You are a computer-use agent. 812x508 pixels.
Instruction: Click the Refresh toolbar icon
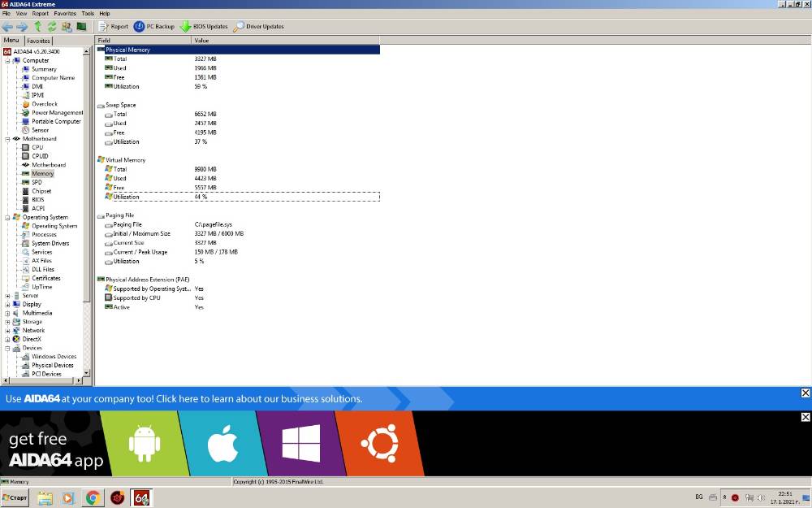[x=52, y=27]
